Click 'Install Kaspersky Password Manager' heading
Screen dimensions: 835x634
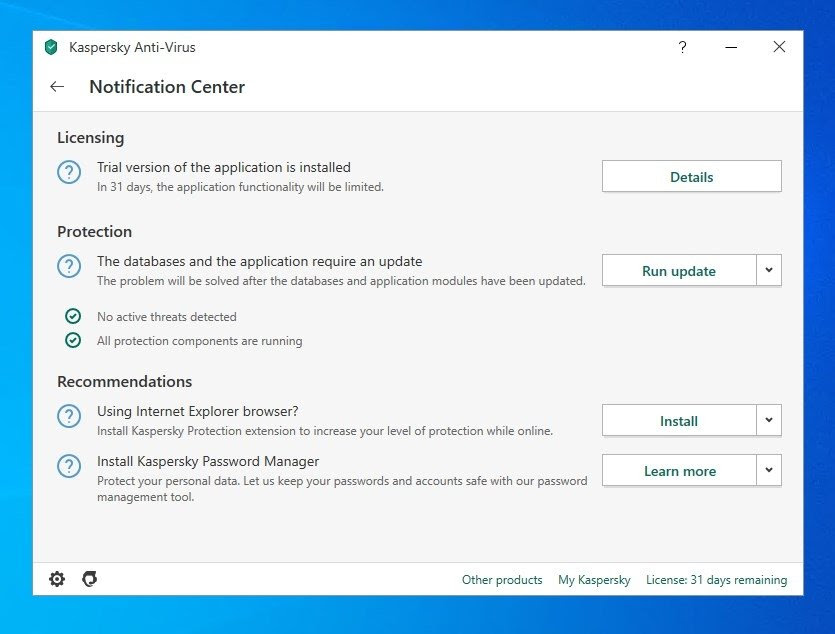pos(208,462)
